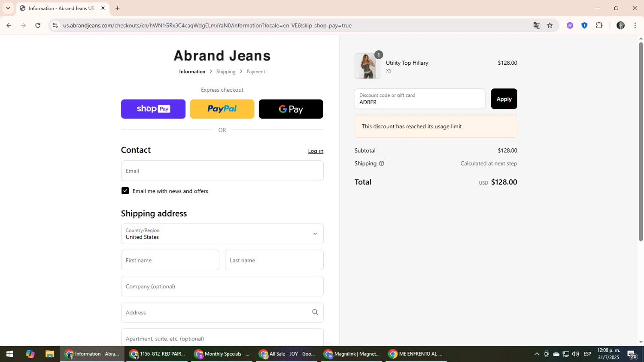Viewport: 644px width, 362px height.
Task: Select the Information breadcrumb step
Action: coord(192,72)
